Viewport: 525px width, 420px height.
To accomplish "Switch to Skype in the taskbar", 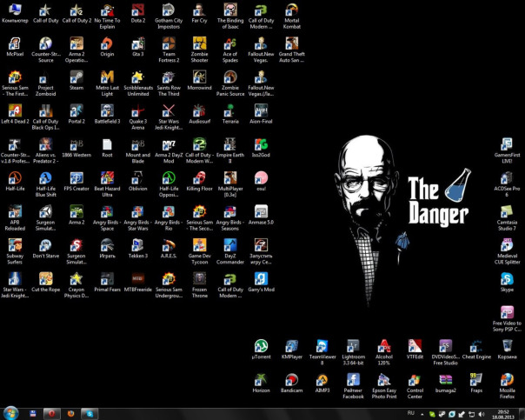I will click(x=90, y=414).
